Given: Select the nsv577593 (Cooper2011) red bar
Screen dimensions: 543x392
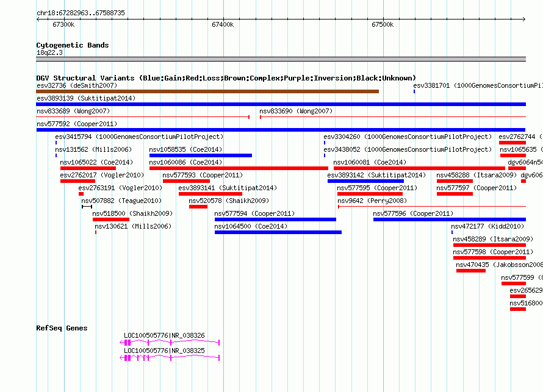Looking at the screenshot, I should pyautogui.click(x=186, y=181).
